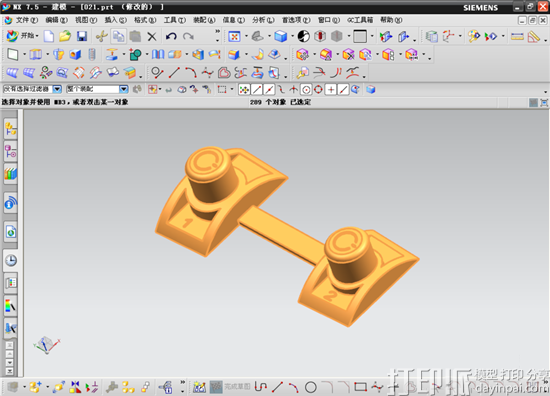The width and height of the screenshot is (550, 396).
Task: Open the 分析 menu
Action: (263, 20)
